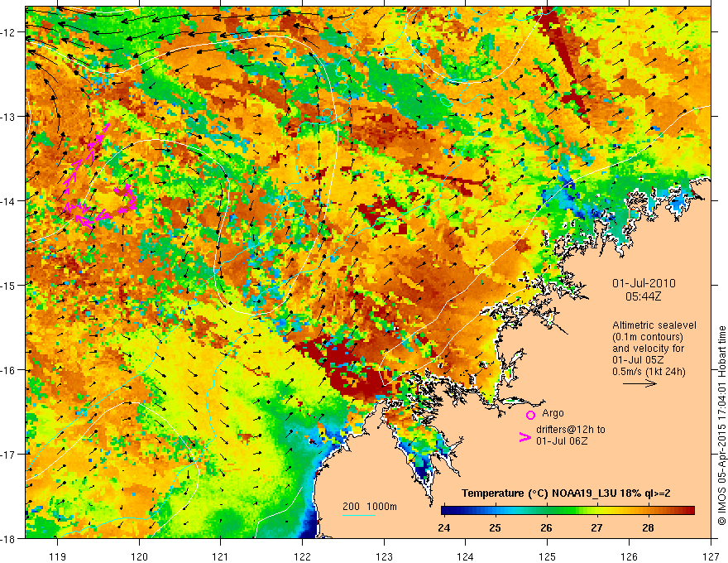Click the longitude axis label '125'
Image resolution: width=728 pixels, height=563 pixels.
pyautogui.click(x=548, y=556)
